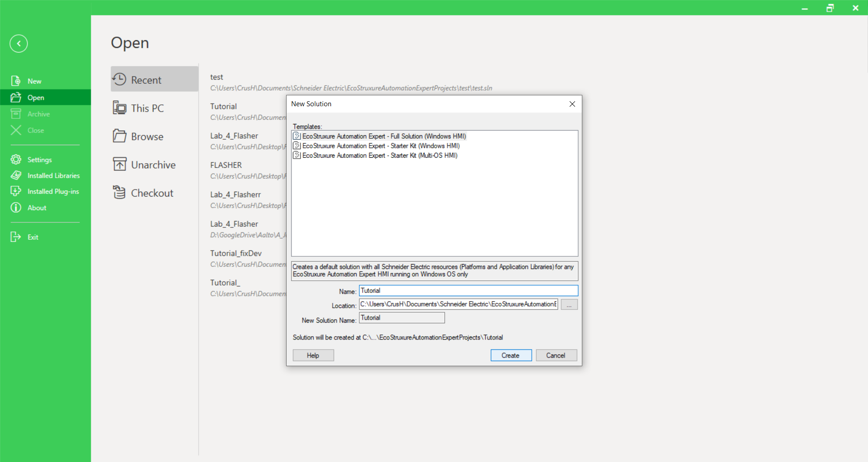The width and height of the screenshot is (868, 462).
Task: Click the Settings gear icon
Action: coord(16,160)
